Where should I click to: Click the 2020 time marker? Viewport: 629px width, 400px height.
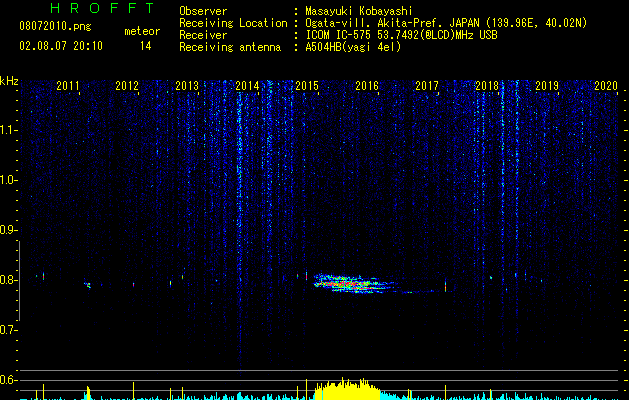(x=606, y=86)
